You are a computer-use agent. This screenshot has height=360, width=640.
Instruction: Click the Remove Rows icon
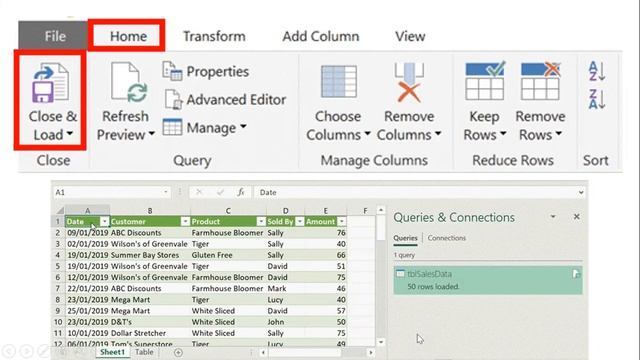point(540,81)
